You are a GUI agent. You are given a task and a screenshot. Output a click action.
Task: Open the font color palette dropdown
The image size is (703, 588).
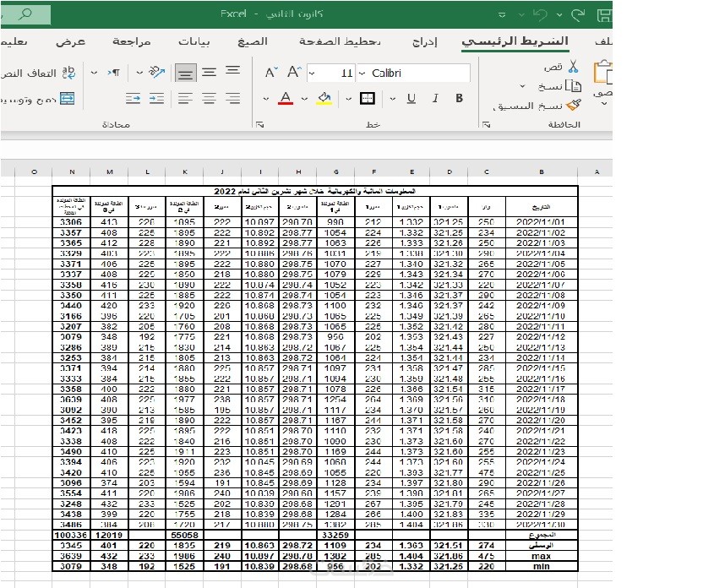[266, 99]
